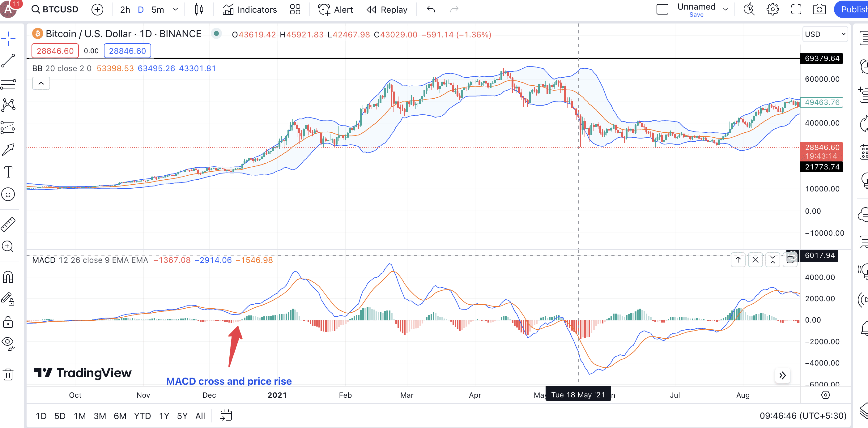Screen dimensions: 868x428
Task: Open chart settings gear icon
Action: (x=772, y=10)
